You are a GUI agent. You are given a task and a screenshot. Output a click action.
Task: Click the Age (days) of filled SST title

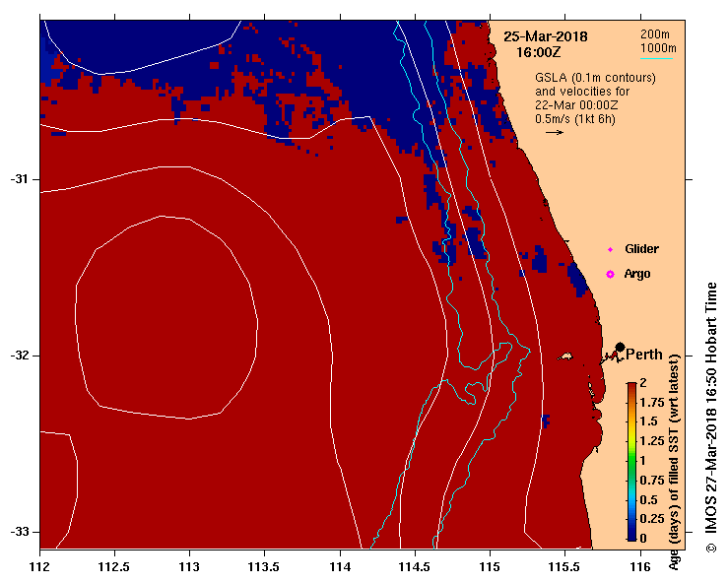tap(674, 462)
